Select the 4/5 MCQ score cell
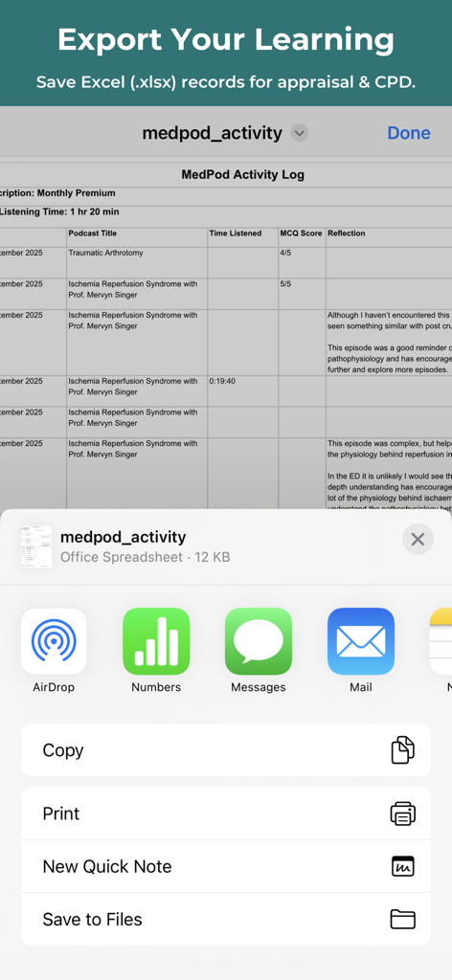Image resolution: width=452 pixels, height=980 pixels. [302, 262]
